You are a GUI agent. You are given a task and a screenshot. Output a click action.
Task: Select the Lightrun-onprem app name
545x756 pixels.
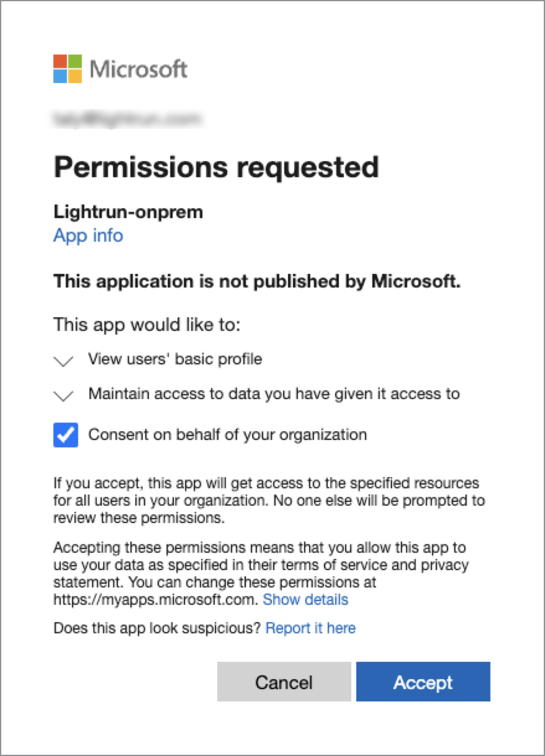pyautogui.click(x=128, y=212)
